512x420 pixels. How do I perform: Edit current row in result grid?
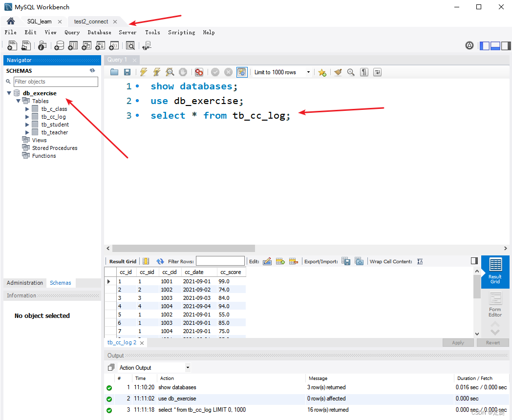click(x=267, y=261)
